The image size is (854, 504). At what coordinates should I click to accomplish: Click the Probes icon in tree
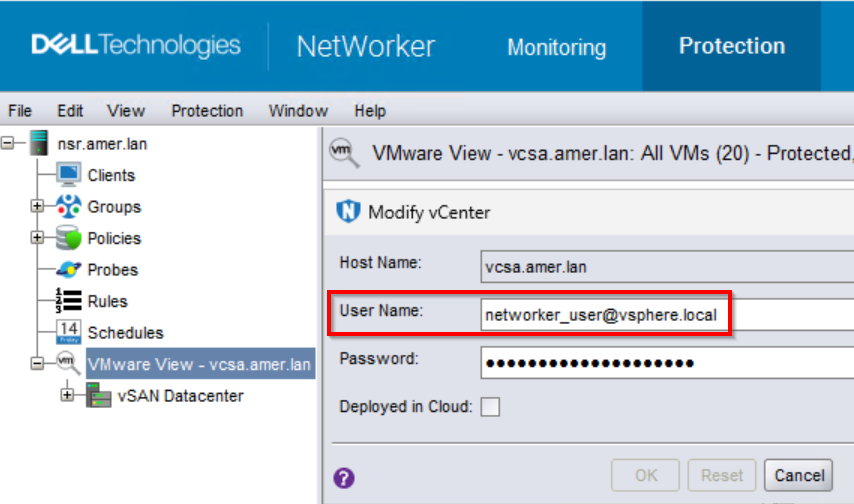[69, 269]
